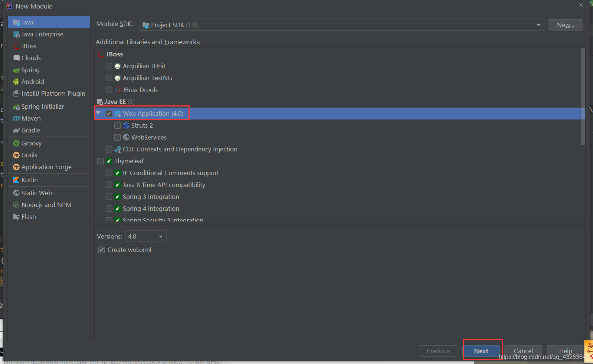593x364 pixels.
Task: Tick Java 8 Time API compatibility checkbox
Action: (x=109, y=185)
